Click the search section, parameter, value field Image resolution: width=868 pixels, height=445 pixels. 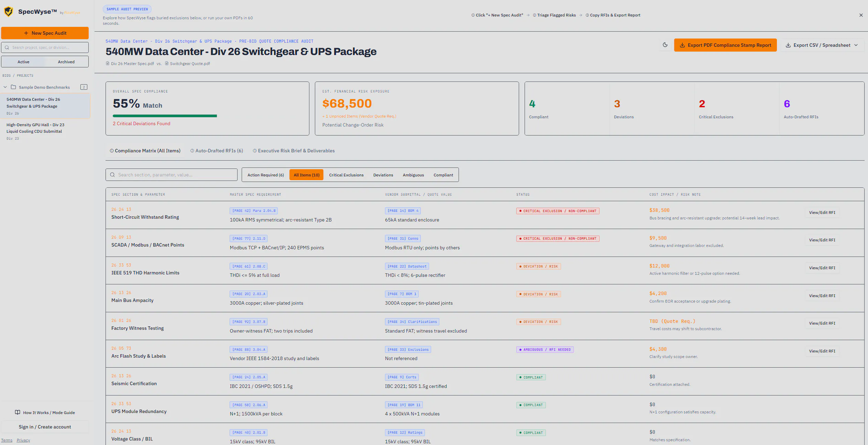pos(172,175)
